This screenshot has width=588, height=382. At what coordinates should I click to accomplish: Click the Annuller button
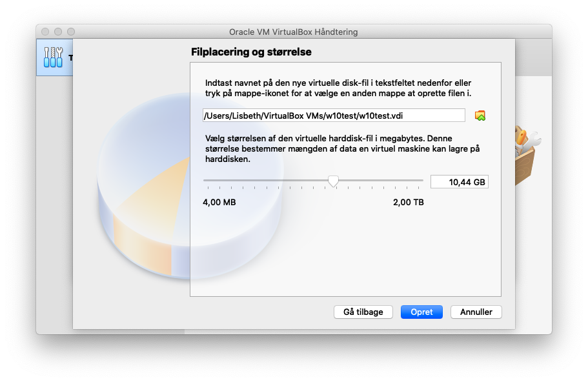[476, 312]
